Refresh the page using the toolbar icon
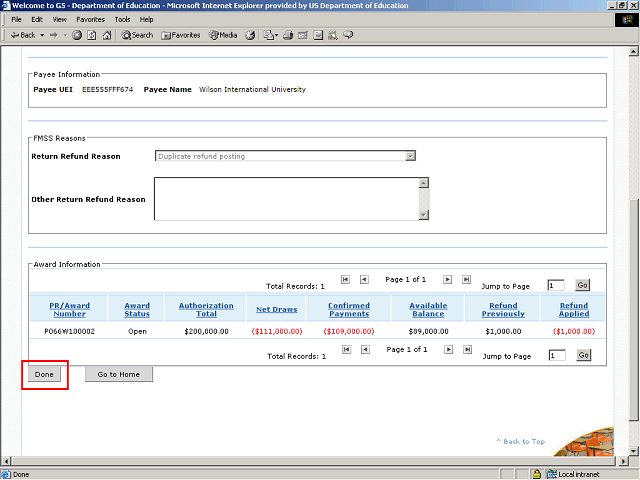Image resolution: width=640 pixels, height=480 pixels. [92, 35]
